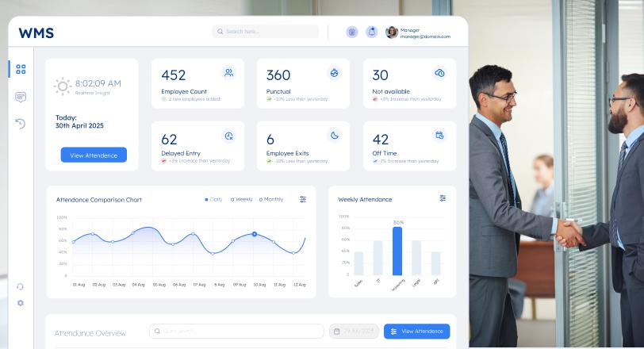Open the Attendance Overview date picker
644x349 pixels.
click(354, 331)
